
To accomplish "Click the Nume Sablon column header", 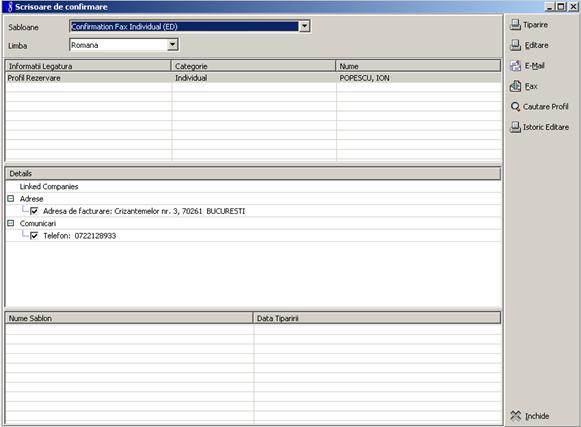I will (x=129, y=318).
